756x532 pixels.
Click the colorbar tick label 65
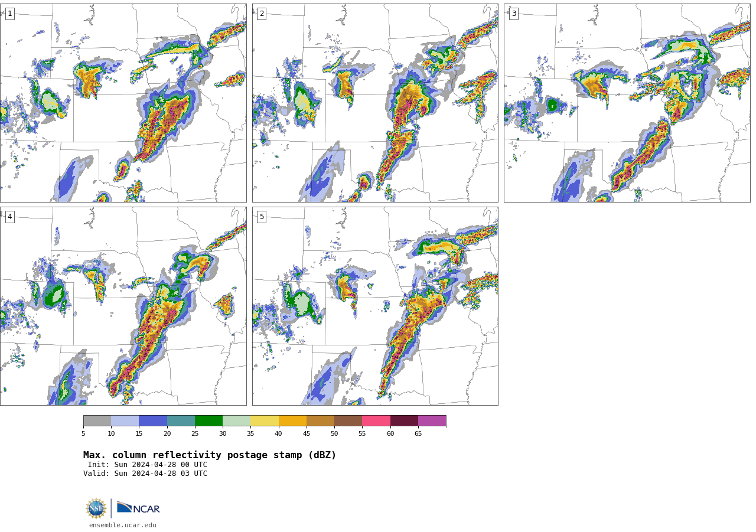click(418, 434)
